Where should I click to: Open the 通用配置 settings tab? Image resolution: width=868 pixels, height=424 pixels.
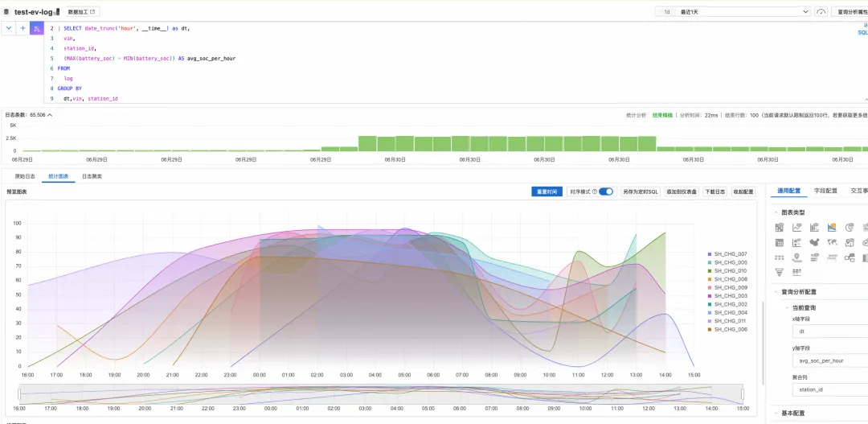[x=789, y=191]
